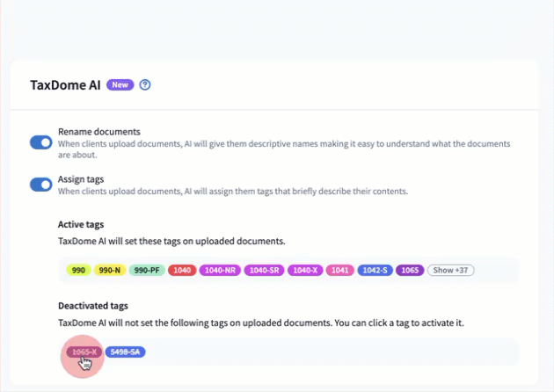The height and width of the screenshot is (392, 554).
Task: Click the TaxDome AI section heading
Action: [x=65, y=85]
